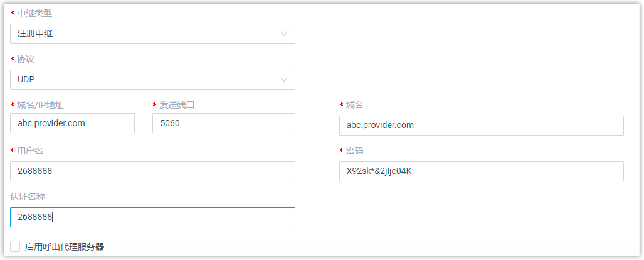
Task: Click the 中继类型 field label
Action: (x=34, y=13)
